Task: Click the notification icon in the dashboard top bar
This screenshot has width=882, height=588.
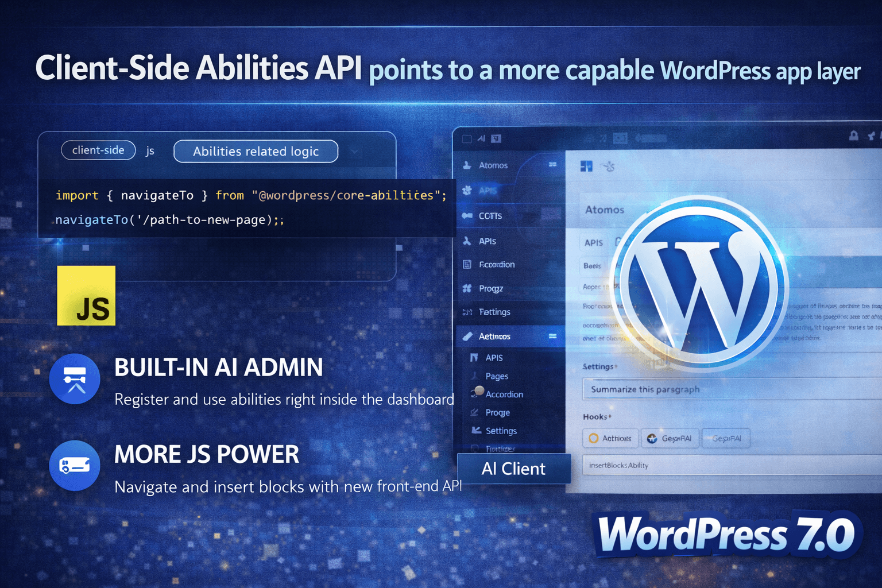Action: 854,136
